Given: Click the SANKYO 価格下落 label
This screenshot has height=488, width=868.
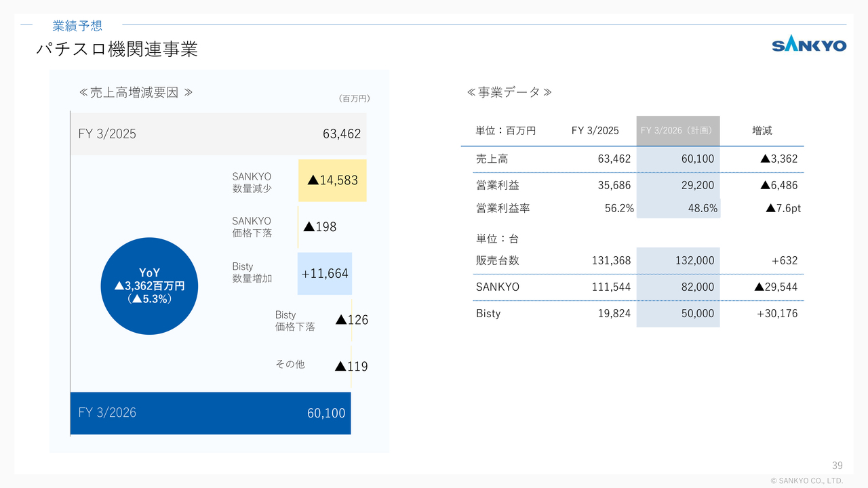Looking at the screenshot, I should point(252,227).
